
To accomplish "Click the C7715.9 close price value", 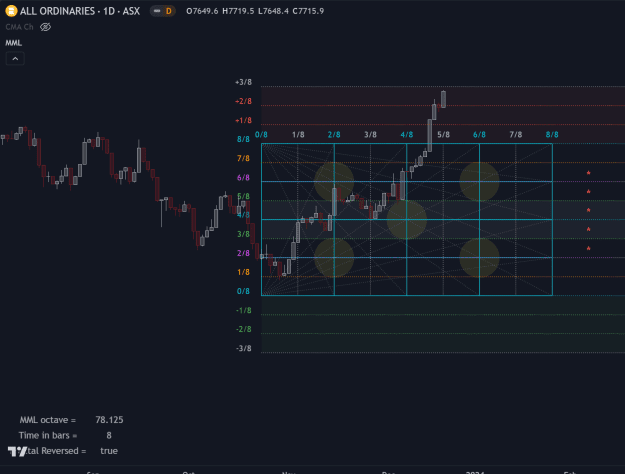I will point(308,11).
